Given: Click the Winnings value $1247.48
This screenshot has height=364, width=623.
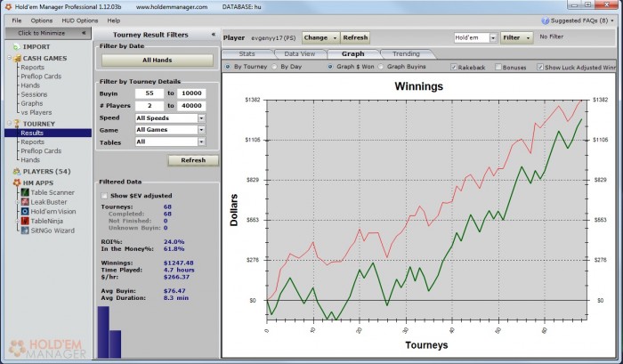Looking at the screenshot, I should 179,263.
